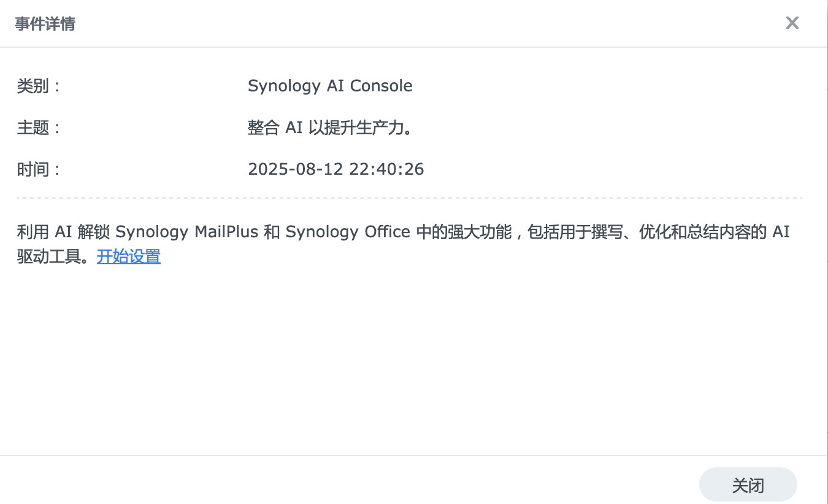Click the empty footer area left of 关闭
The image size is (828, 504).
(343, 484)
